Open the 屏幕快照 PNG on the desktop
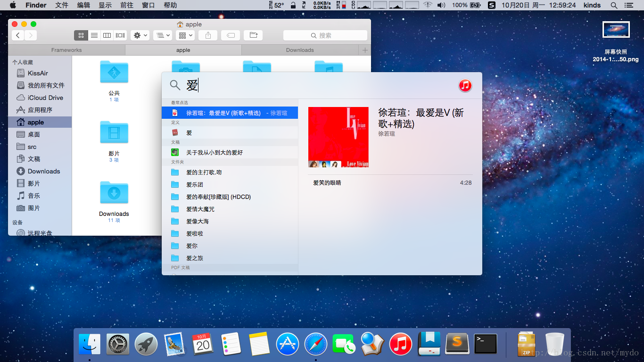 (616, 30)
